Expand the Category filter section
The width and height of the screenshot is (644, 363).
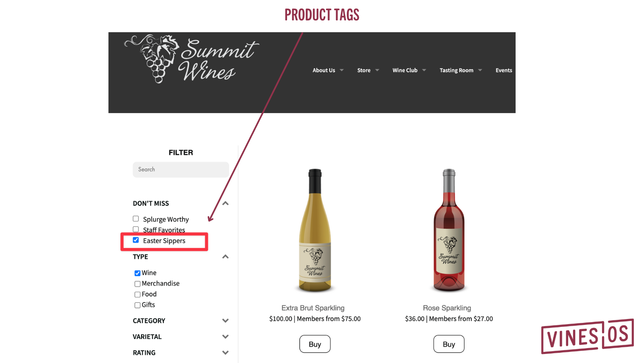[x=225, y=321]
